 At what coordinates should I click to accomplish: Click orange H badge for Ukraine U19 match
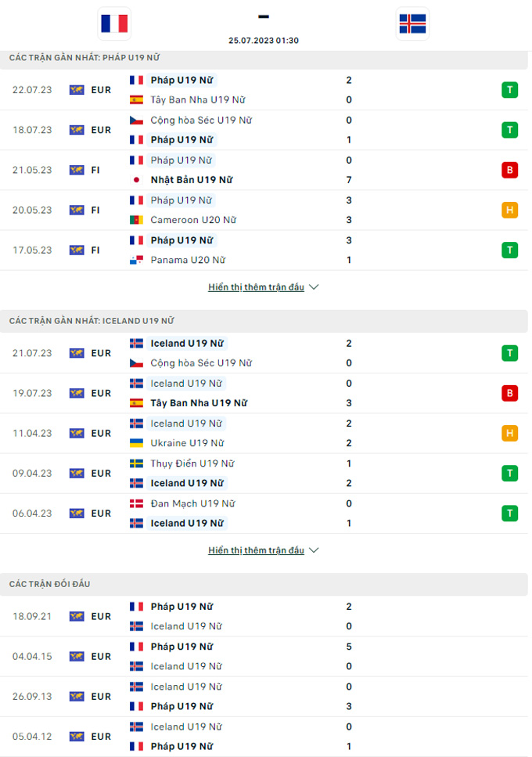pyautogui.click(x=510, y=433)
